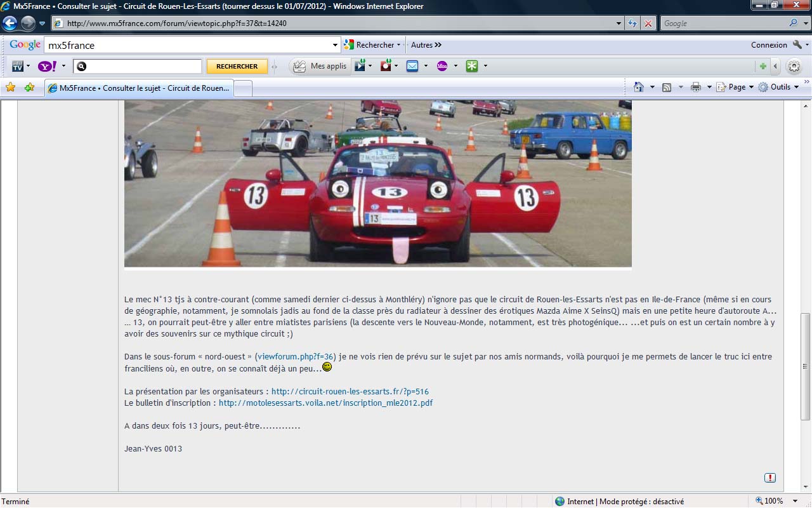Click the 'Jean-Yves 0013' signature text
812x508 pixels.
(x=153, y=449)
